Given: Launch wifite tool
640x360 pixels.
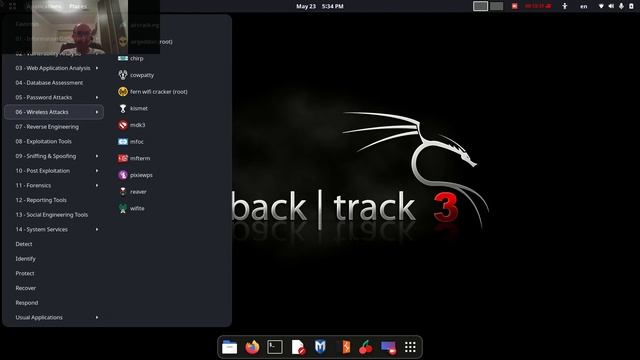Looking at the screenshot, I should point(131,209).
